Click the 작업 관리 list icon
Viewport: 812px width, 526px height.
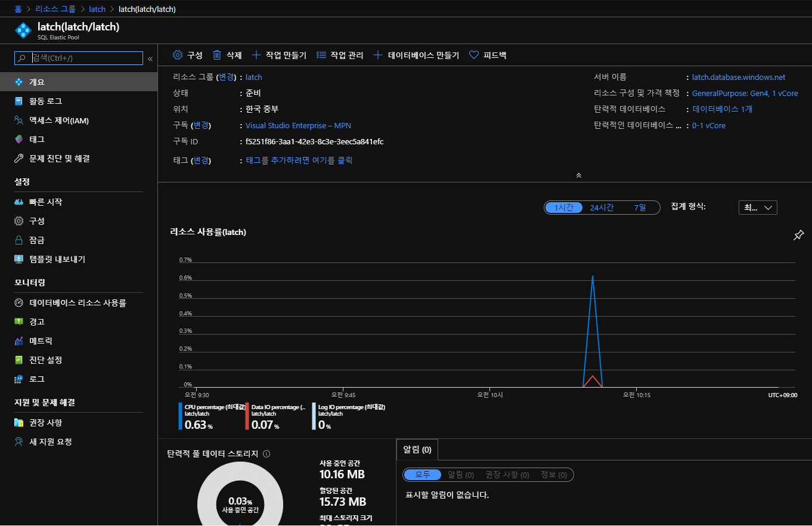[321, 55]
